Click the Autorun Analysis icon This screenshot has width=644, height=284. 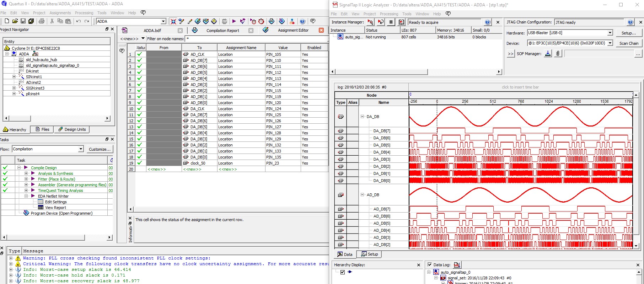click(x=381, y=22)
